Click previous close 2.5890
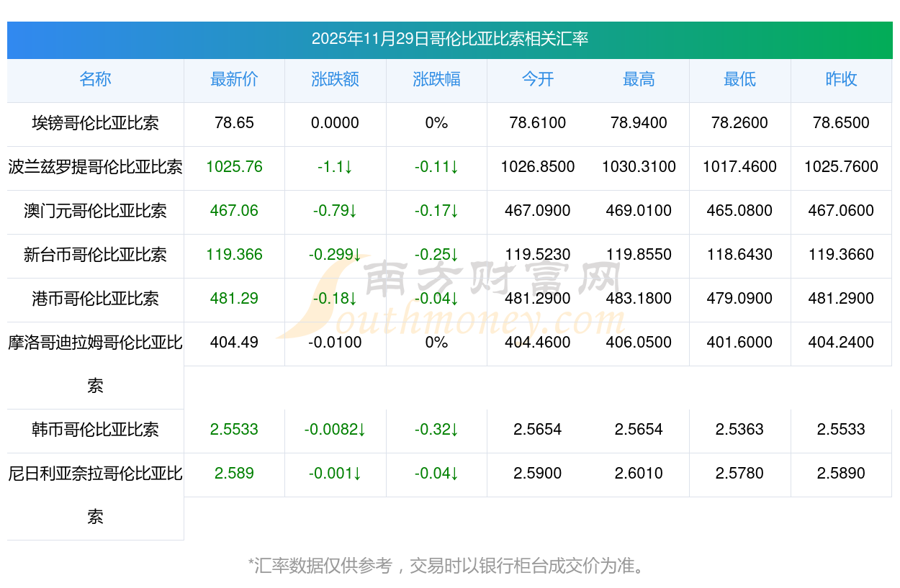This screenshot has height=588, width=900. point(841,474)
